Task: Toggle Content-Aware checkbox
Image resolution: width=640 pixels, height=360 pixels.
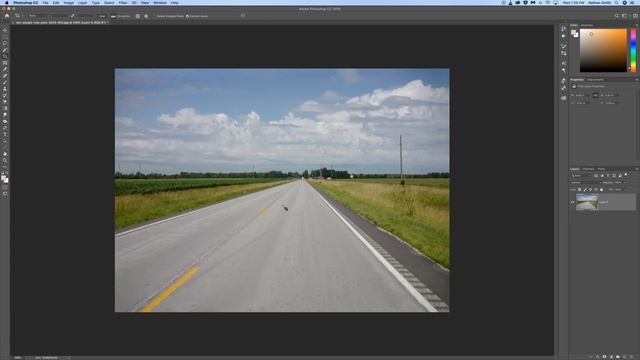Action: click(187, 16)
